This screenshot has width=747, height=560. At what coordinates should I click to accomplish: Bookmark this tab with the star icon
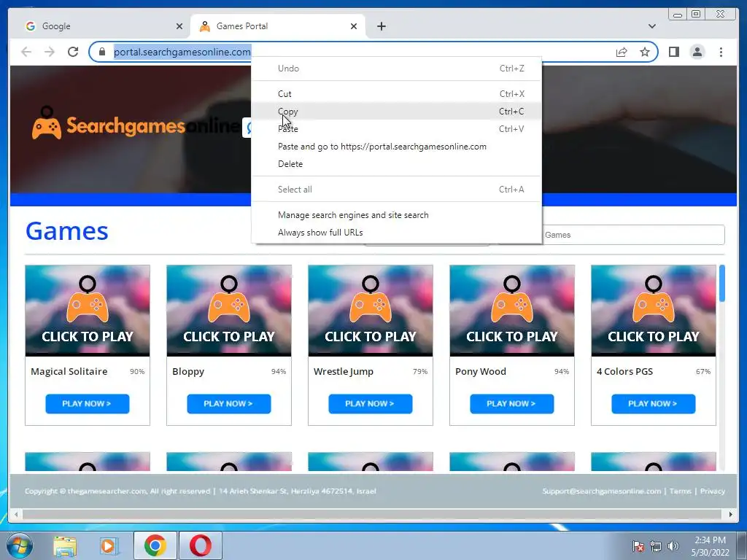coord(645,52)
